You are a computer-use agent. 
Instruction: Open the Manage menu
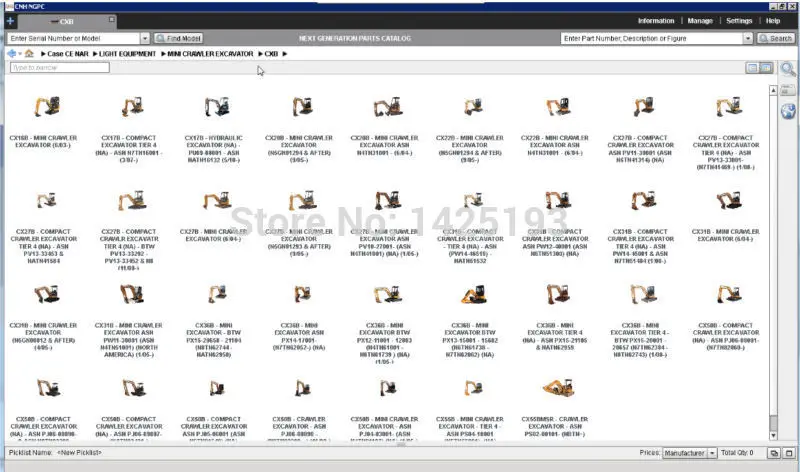(699, 21)
